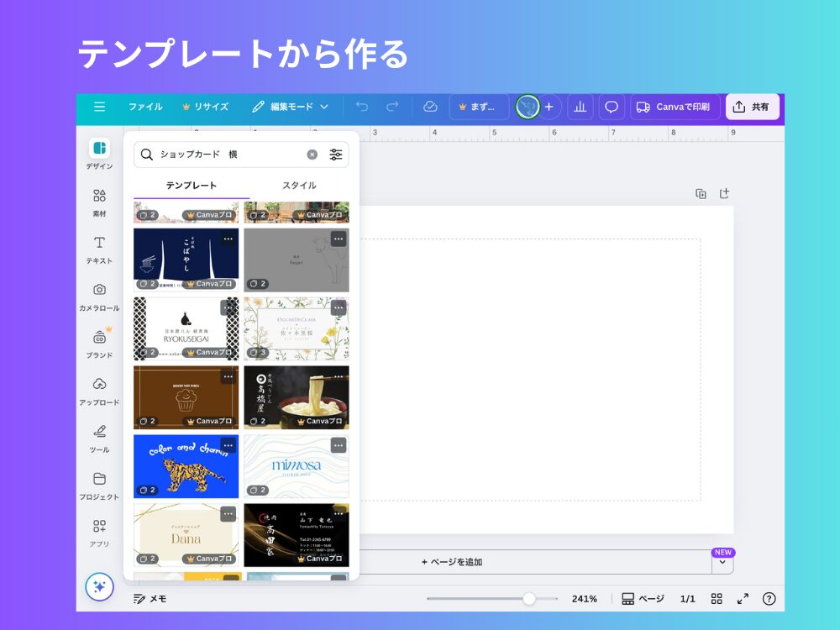Expand the NEW chevron near ページを追加

[x=721, y=562]
